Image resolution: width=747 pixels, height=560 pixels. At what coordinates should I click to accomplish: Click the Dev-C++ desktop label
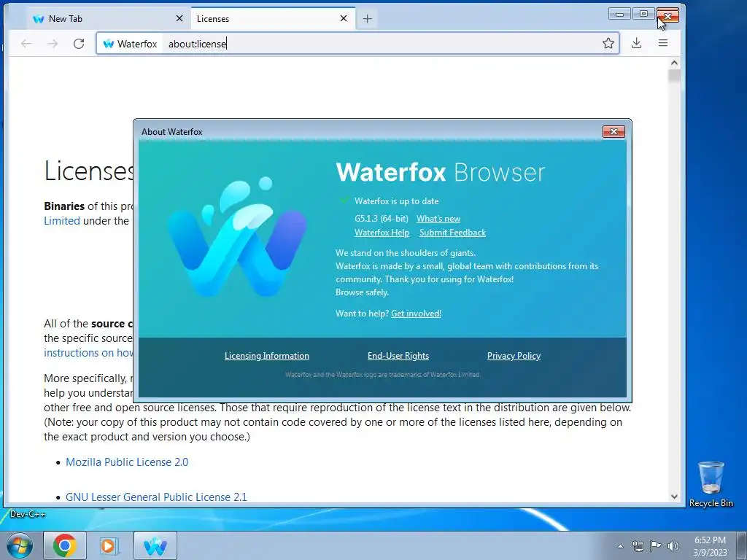(28, 514)
